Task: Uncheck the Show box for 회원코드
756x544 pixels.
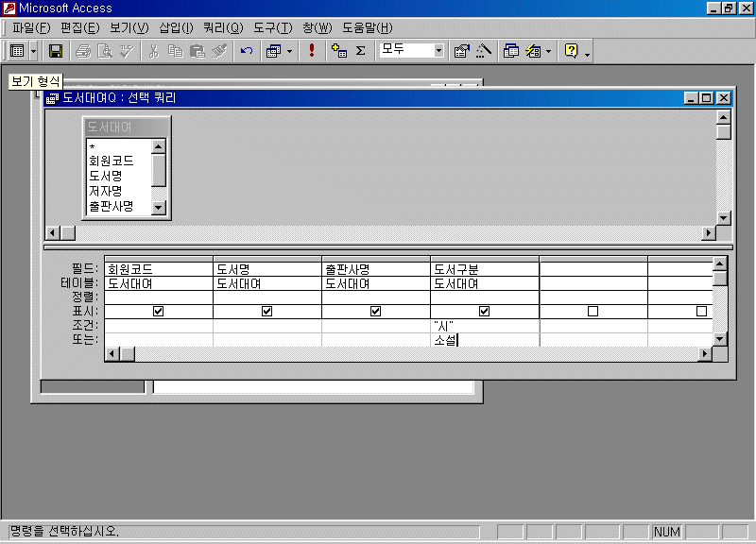Action: 159,312
